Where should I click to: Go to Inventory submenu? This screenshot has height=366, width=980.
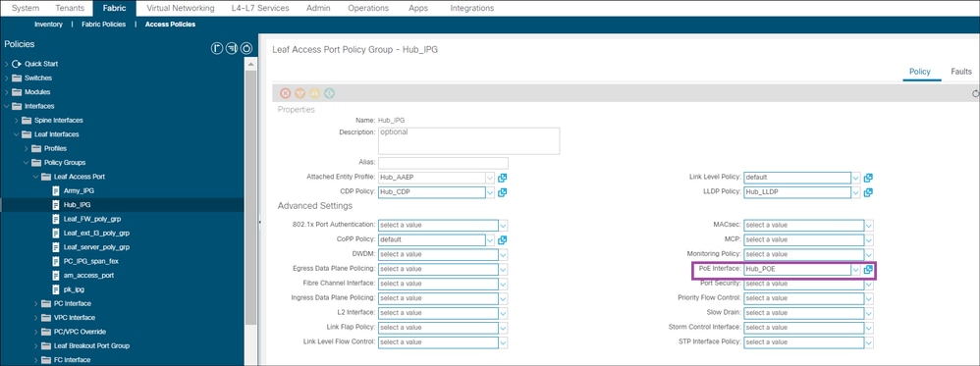48,25
